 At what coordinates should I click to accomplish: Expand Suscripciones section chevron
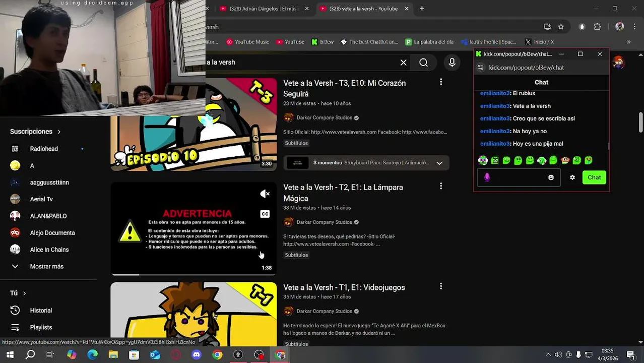pyautogui.click(x=59, y=132)
